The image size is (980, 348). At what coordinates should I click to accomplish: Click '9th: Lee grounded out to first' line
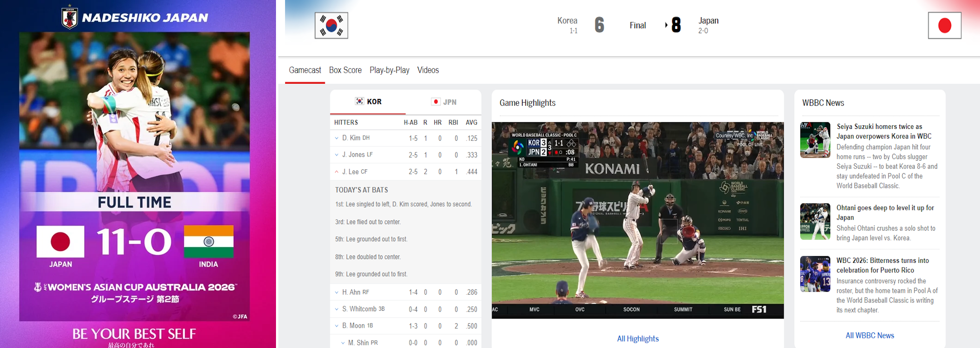[x=371, y=274]
